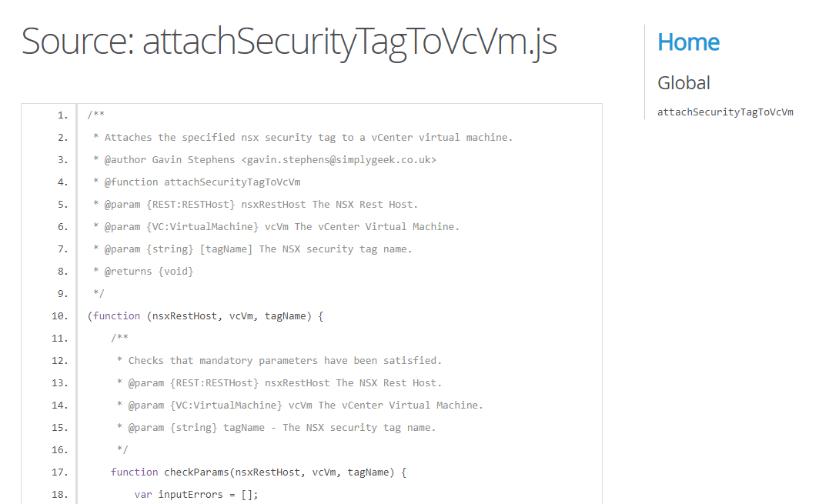The height and width of the screenshot is (504, 829).
Task: Click the checkParams function name
Action: coord(196,472)
